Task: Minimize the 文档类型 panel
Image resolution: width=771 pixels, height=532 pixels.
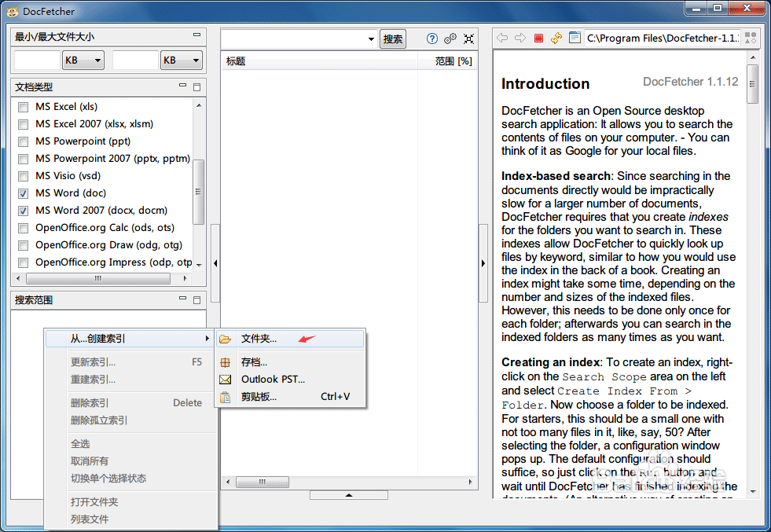Action: 183,85
